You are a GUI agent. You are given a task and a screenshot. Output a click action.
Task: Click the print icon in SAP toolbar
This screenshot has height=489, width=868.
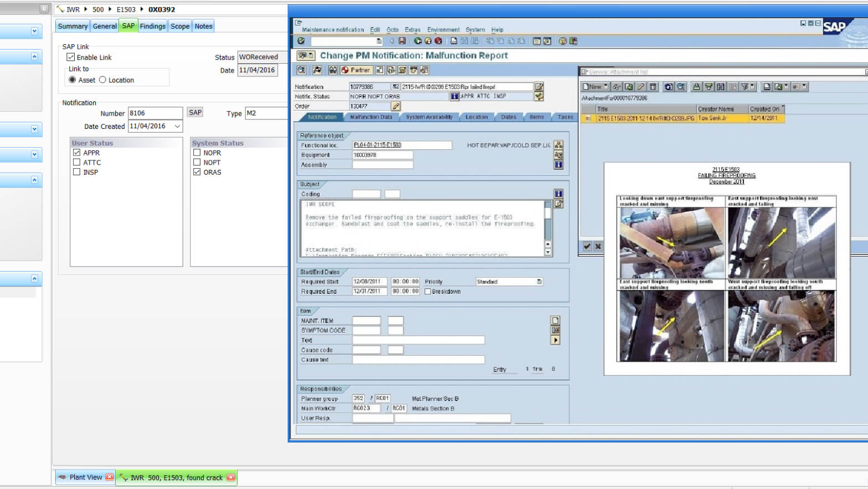(x=453, y=41)
